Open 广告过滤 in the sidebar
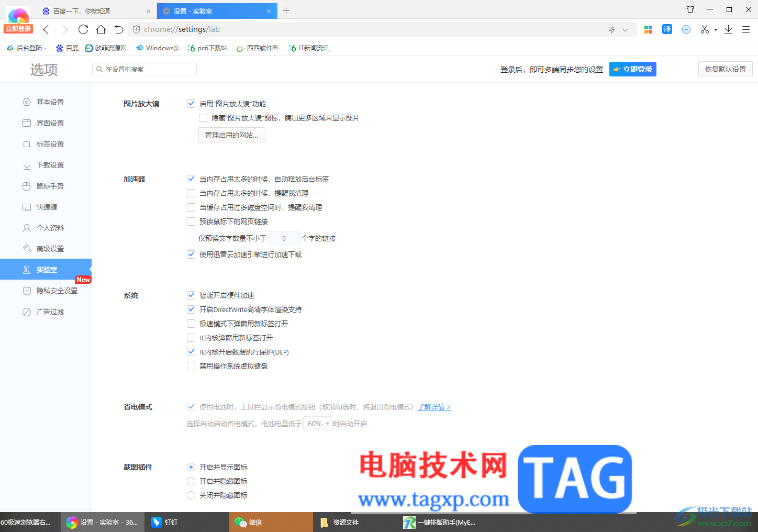 (46, 312)
